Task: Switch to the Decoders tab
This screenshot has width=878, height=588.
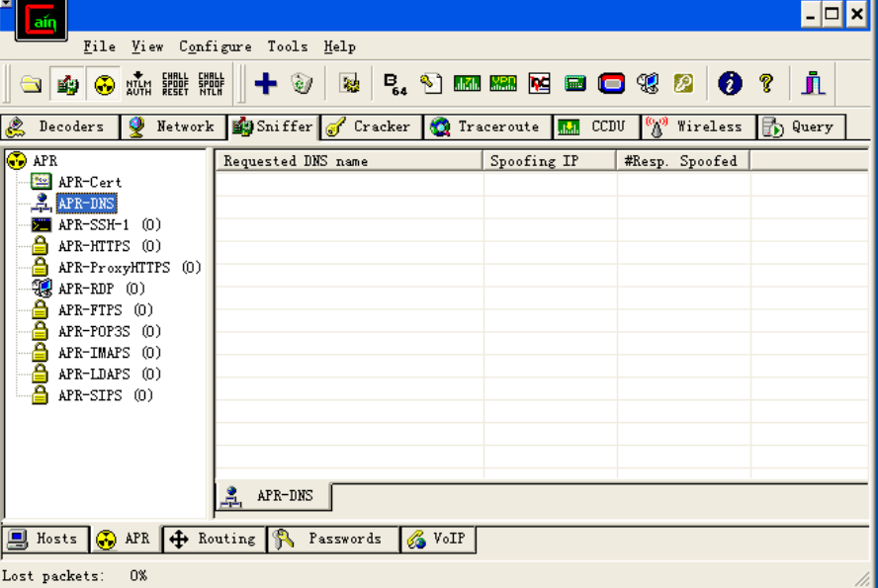Action: click(60, 127)
